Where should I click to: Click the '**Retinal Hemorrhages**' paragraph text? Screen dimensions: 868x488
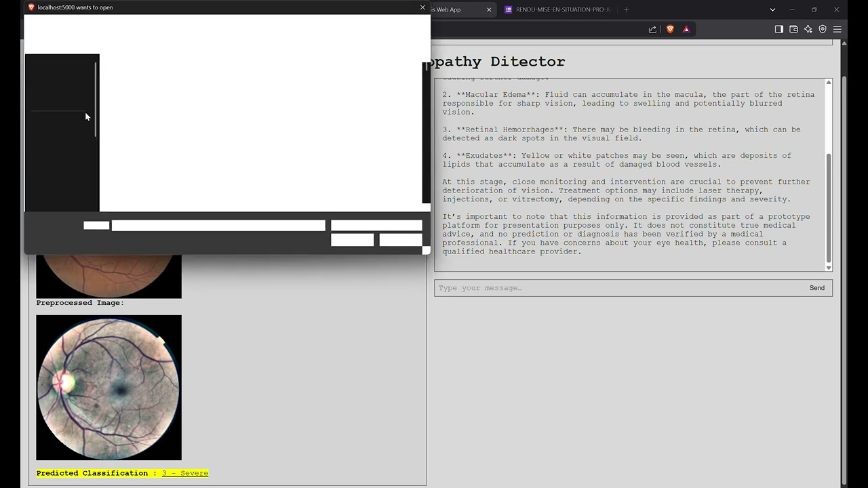point(621,134)
